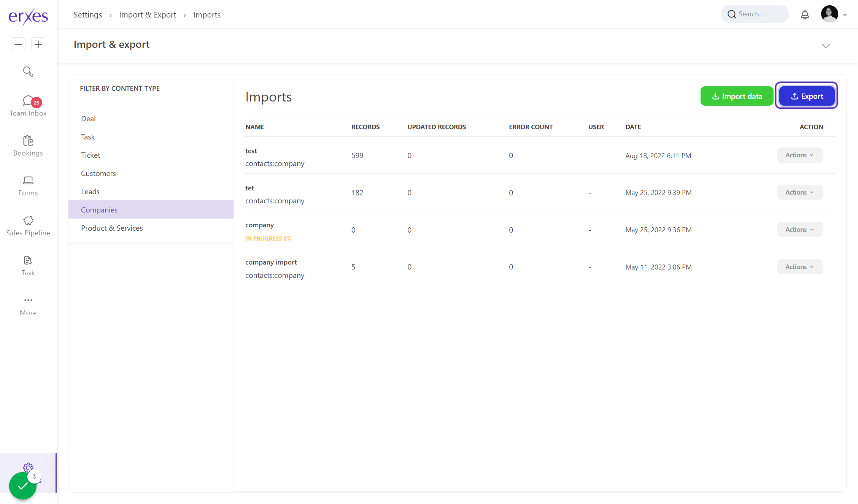
Task: Click the Export button
Action: click(x=807, y=96)
